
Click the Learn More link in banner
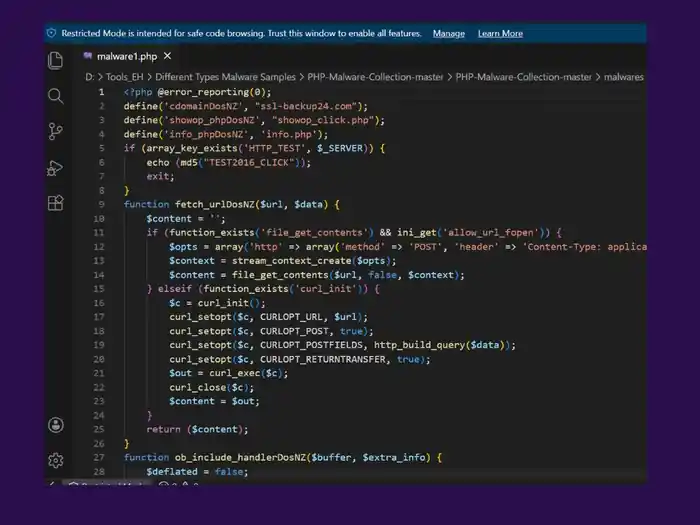pyautogui.click(x=500, y=33)
